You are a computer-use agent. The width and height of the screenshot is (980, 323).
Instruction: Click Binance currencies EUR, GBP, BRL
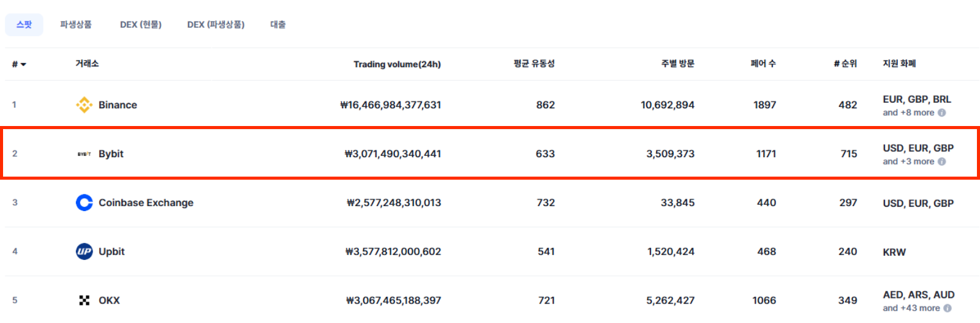(x=917, y=99)
